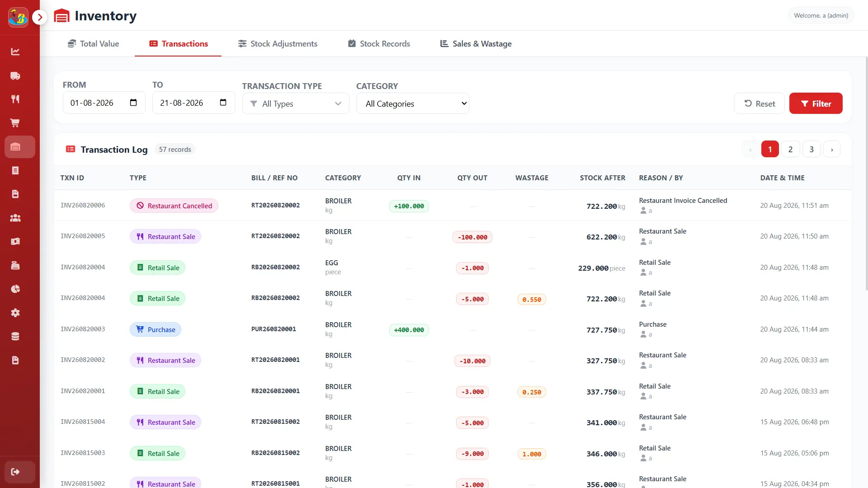Open the delivery truck sidebar icon
The width and height of the screenshot is (868, 488).
(x=15, y=75)
